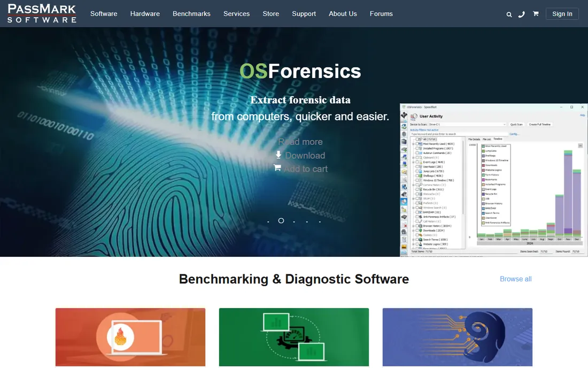Click the minus button at chart's top-right corner
This screenshot has width=588, height=368.
tap(580, 145)
